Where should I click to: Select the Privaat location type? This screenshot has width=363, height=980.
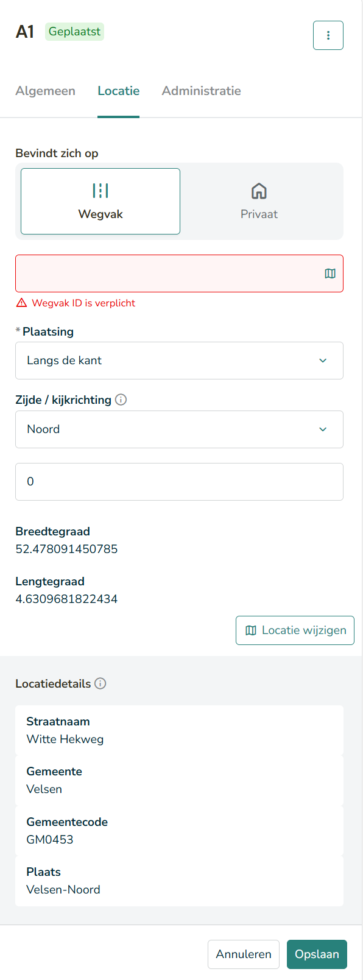coord(259,201)
